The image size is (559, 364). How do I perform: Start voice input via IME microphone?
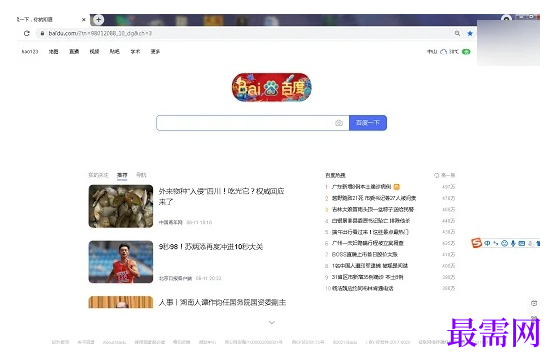[513, 243]
